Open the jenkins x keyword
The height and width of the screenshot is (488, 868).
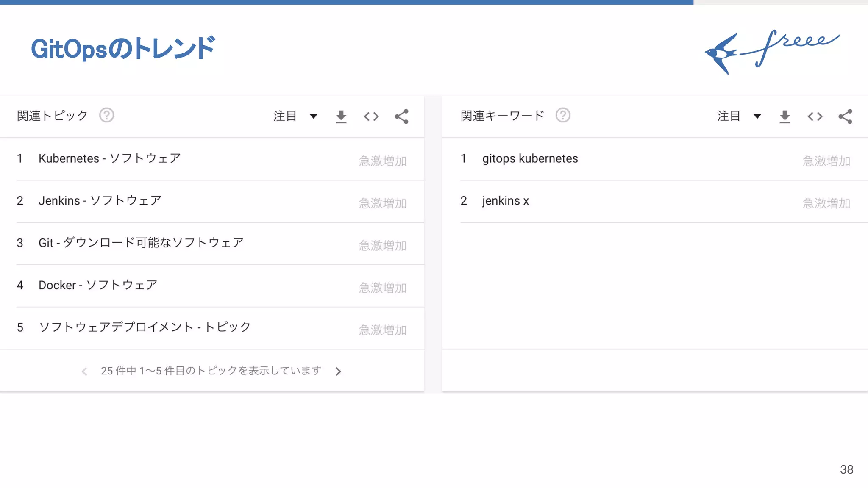506,201
